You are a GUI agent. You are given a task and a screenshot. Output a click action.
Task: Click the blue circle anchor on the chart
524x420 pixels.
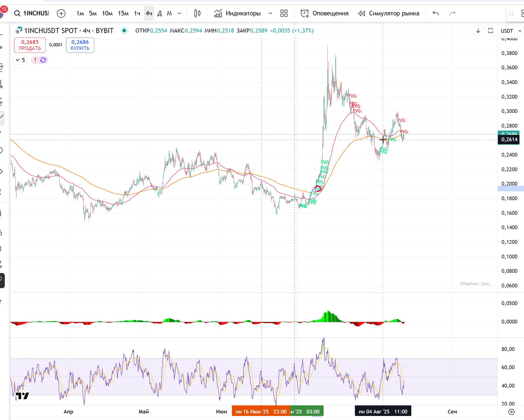pyautogui.click(x=314, y=191)
